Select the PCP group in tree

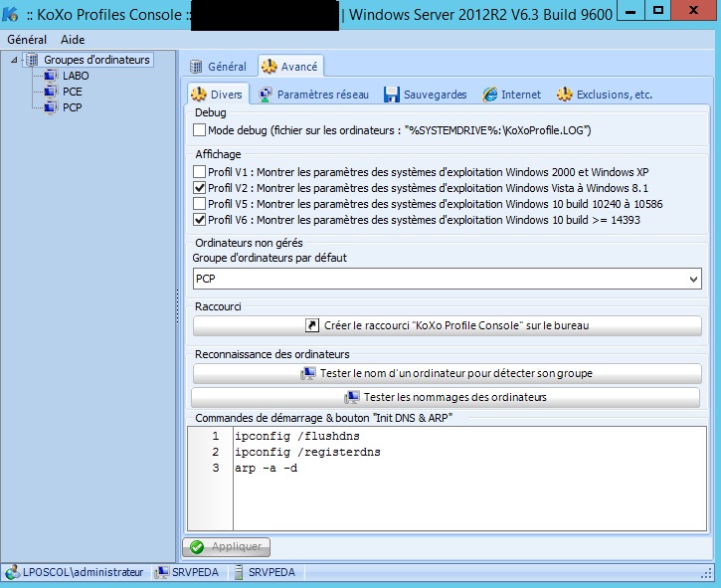[73, 107]
